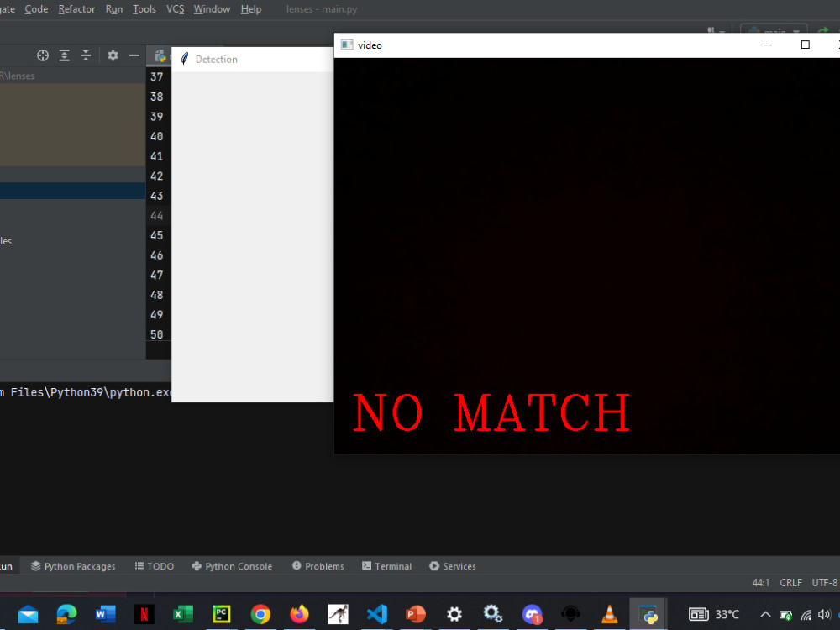The width and height of the screenshot is (840, 630).
Task: Open the Refactor menu
Action: (x=76, y=9)
